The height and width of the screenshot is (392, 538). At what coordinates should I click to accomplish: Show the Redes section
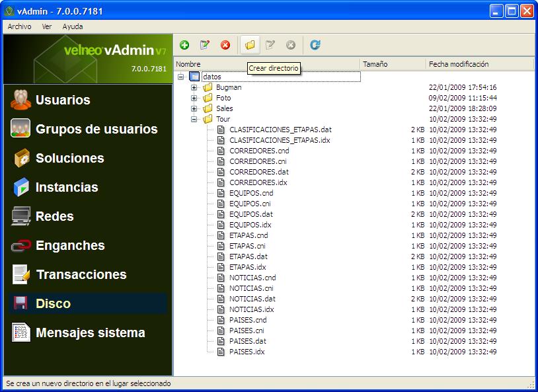pyautogui.click(x=54, y=217)
